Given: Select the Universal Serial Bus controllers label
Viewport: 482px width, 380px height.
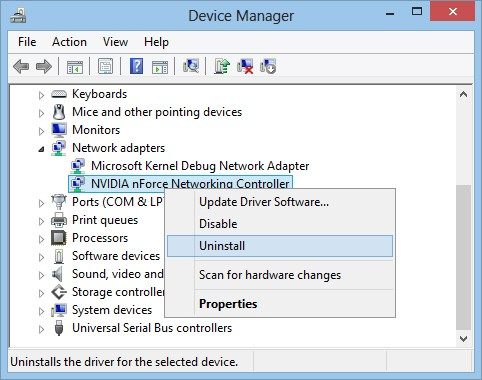Looking at the screenshot, I should tap(152, 328).
